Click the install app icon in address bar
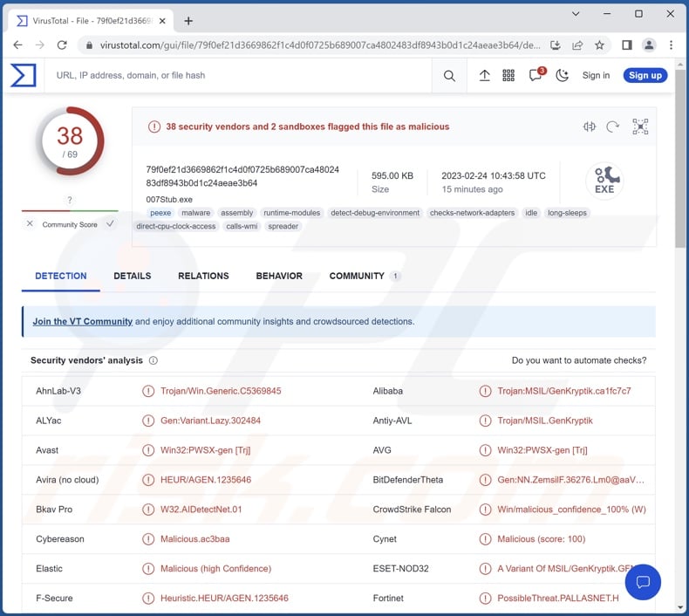This screenshot has width=689, height=616. [556, 44]
